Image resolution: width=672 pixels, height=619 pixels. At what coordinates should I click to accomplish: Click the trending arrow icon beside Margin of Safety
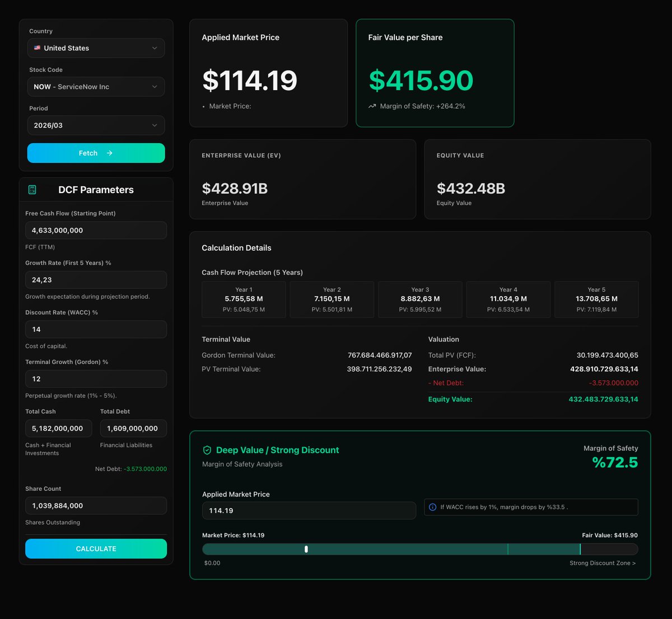coord(372,106)
